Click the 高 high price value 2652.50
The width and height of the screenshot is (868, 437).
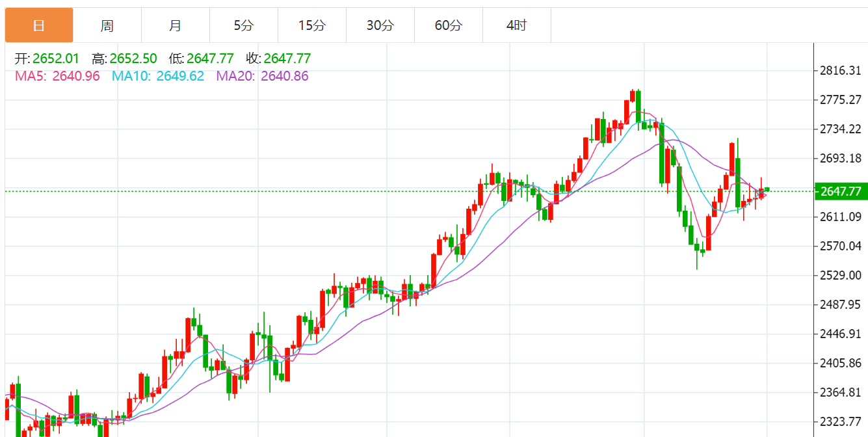[x=133, y=59]
